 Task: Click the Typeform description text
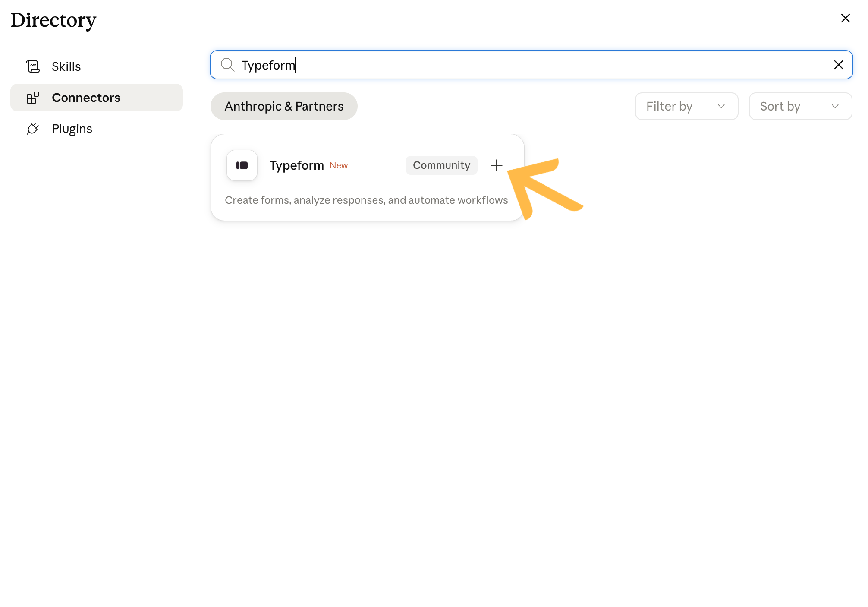tap(366, 200)
